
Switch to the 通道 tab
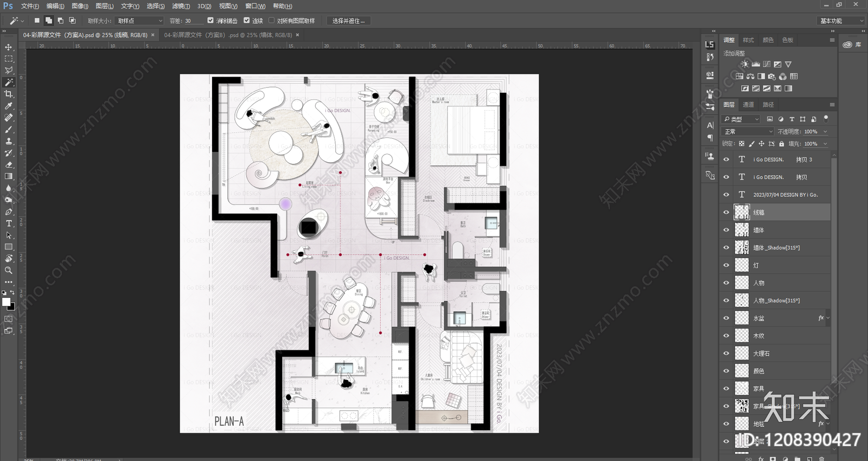748,105
